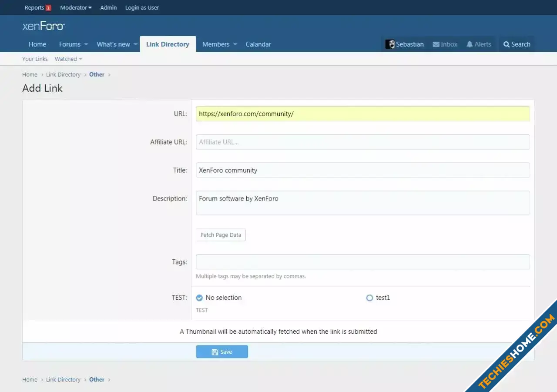Screen dimensions: 557x392
Task: Click the thumbnail auto-fetch notice text
Action: [x=278, y=332]
